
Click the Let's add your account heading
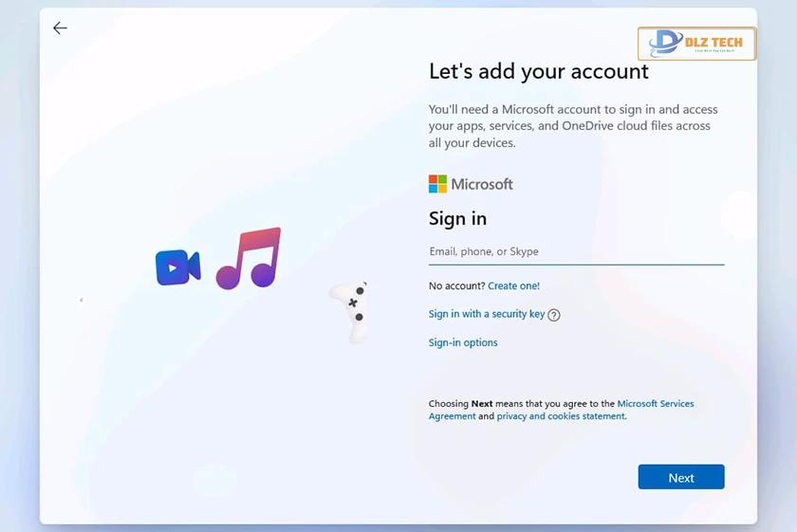pos(539,72)
